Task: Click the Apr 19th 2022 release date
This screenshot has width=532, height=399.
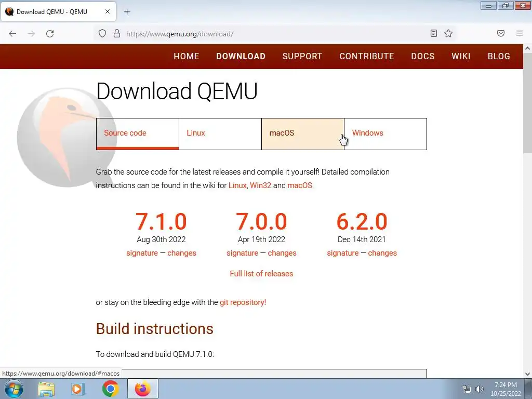Action: pos(262,240)
